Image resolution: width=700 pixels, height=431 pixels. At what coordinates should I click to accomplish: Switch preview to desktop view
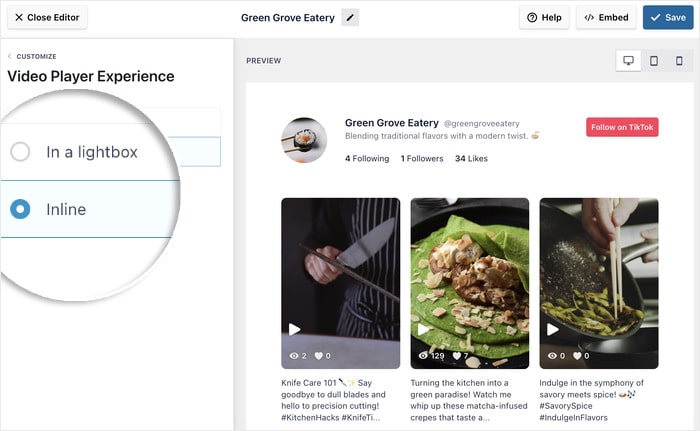629,61
